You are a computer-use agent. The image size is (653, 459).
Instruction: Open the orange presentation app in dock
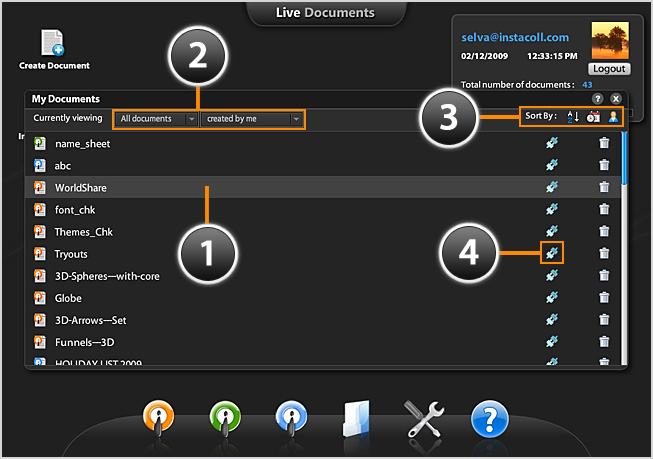158,418
